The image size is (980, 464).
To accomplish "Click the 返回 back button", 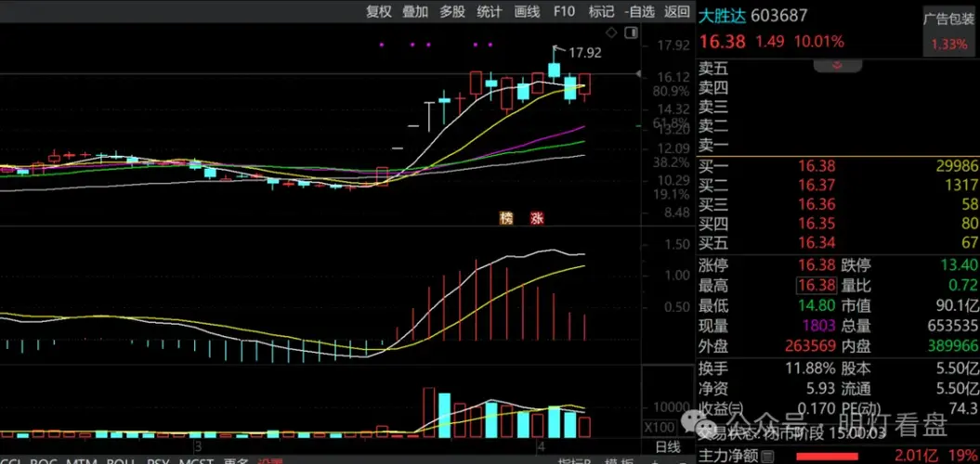I will [676, 11].
